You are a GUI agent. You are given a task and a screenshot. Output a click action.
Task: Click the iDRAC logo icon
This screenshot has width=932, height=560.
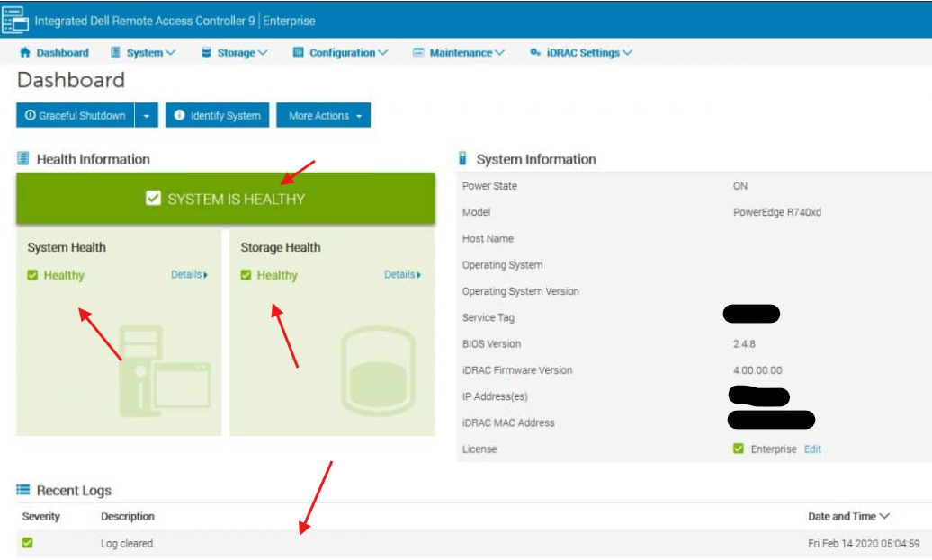click(x=14, y=18)
